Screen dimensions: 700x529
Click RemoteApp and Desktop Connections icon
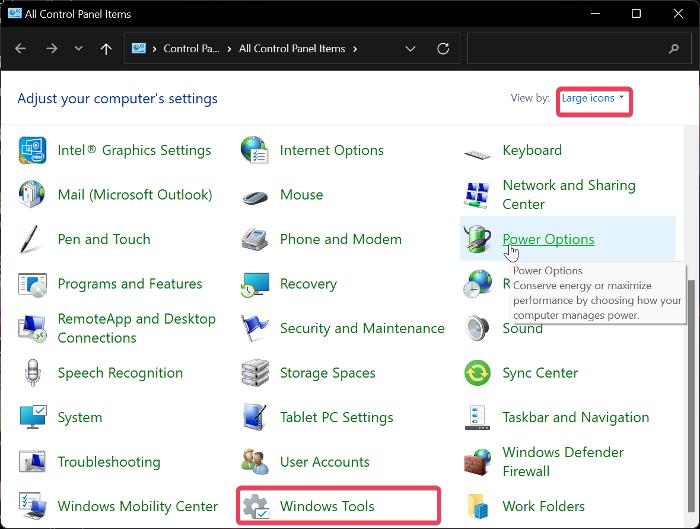point(32,329)
